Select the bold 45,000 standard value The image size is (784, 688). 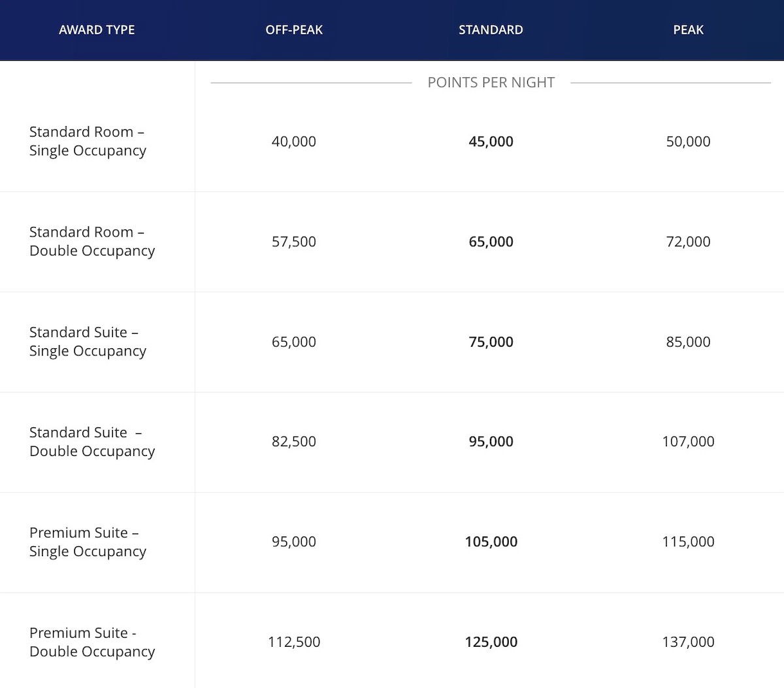[491, 141]
